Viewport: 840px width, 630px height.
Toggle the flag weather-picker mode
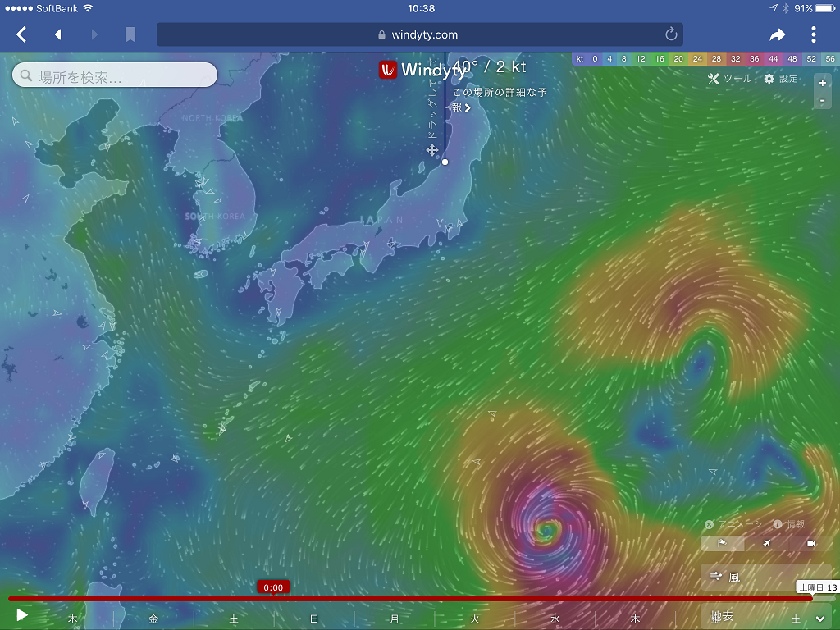coord(722,543)
